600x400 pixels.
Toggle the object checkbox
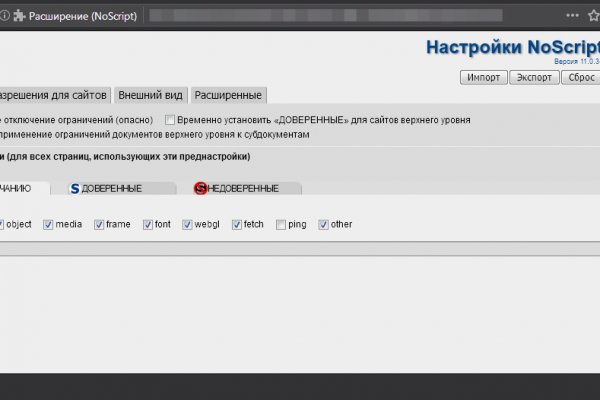click(x=1, y=224)
